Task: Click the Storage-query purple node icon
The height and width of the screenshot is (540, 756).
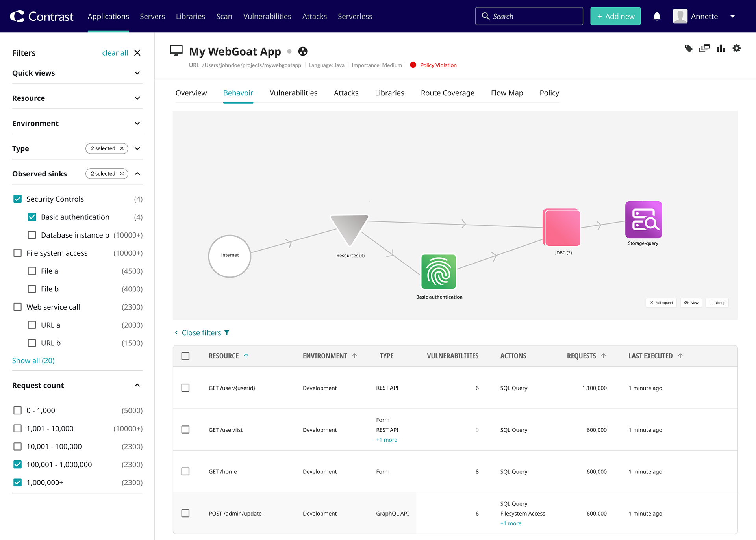Action: [643, 220]
